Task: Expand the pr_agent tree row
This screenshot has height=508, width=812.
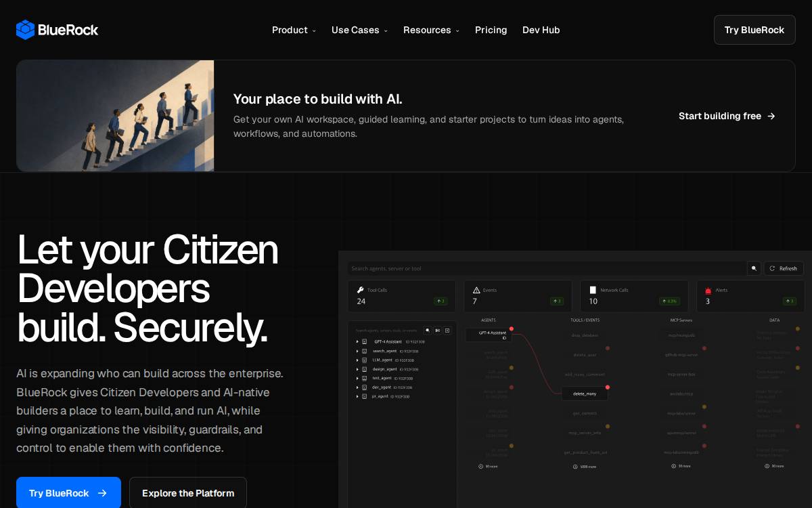Action: pyautogui.click(x=357, y=396)
